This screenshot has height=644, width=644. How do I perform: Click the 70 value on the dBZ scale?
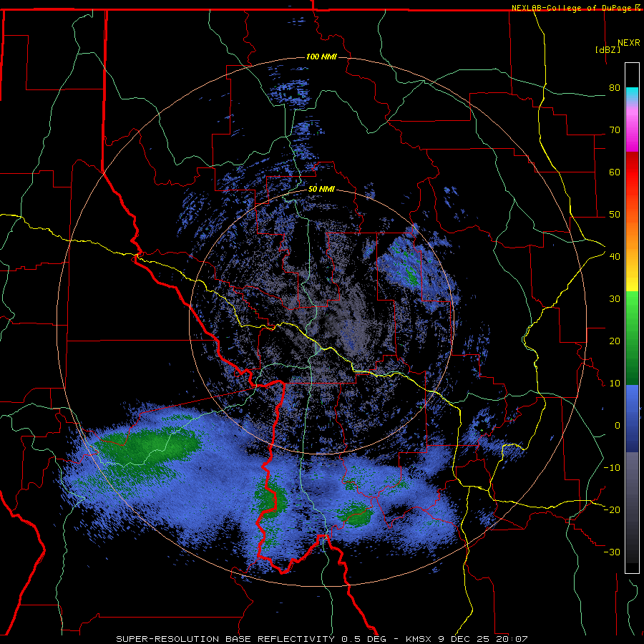tap(615, 130)
